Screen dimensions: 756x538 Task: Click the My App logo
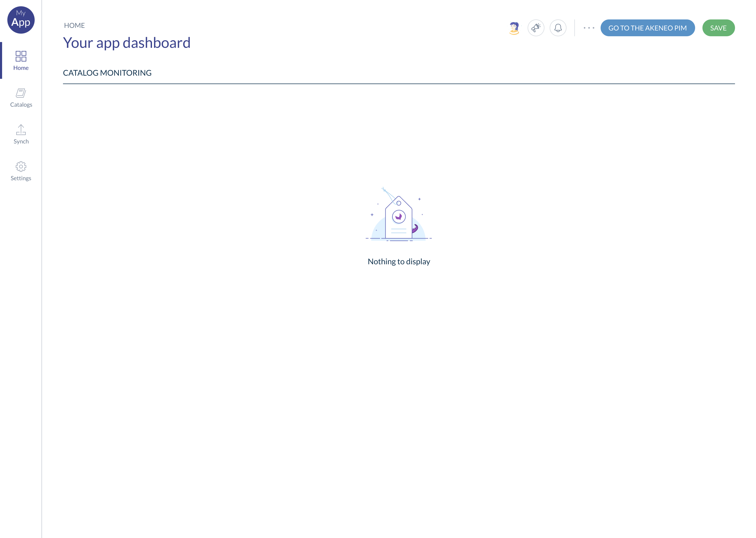(x=21, y=20)
